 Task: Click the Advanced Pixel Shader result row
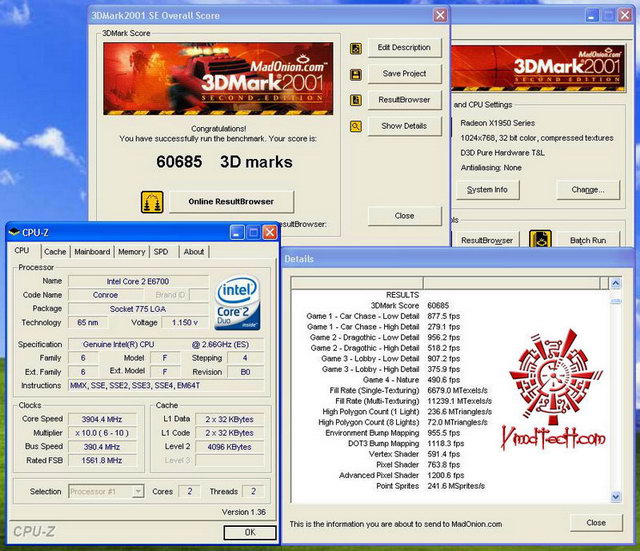(x=402, y=475)
